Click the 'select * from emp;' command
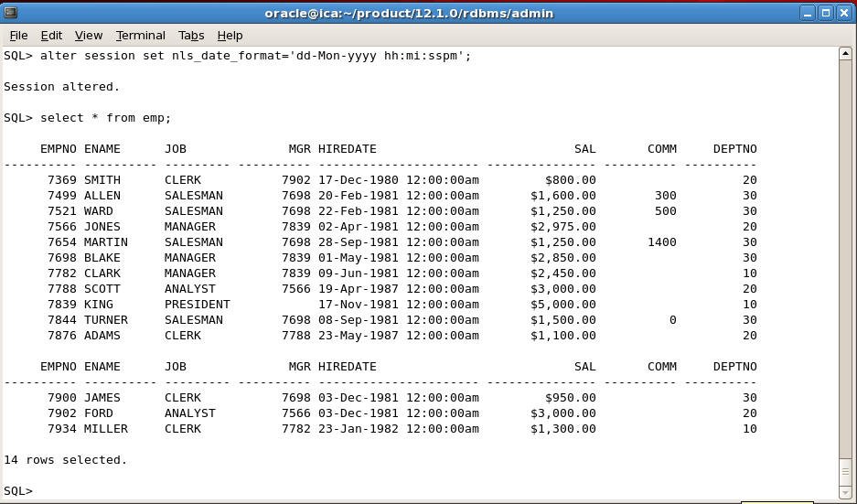The width and height of the screenshot is (857, 504). coord(105,118)
